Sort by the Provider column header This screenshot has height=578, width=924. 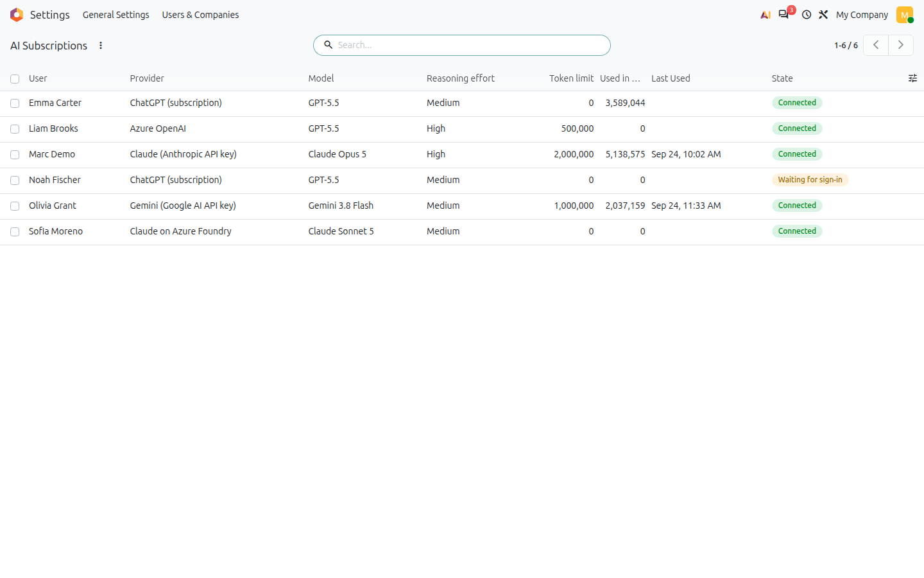[147, 78]
